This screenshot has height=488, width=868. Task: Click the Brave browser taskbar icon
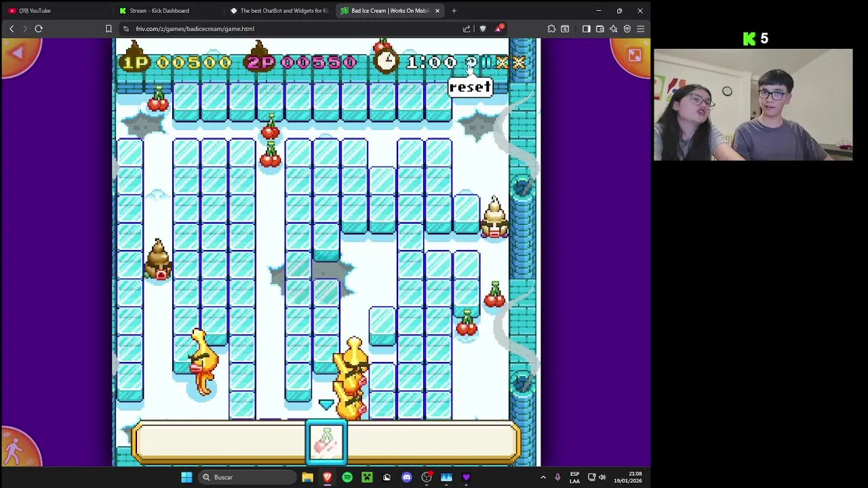(328, 477)
